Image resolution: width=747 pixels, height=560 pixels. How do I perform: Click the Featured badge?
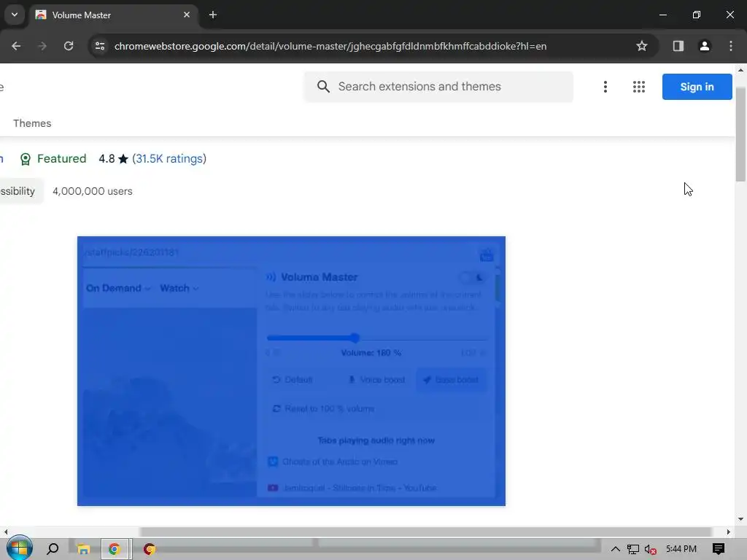click(x=53, y=158)
